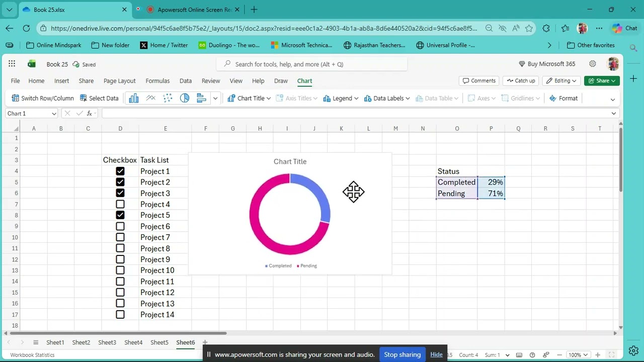Switch to the Formulas ribbon tab
This screenshot has width=644, height=362.
coord(157,80)
